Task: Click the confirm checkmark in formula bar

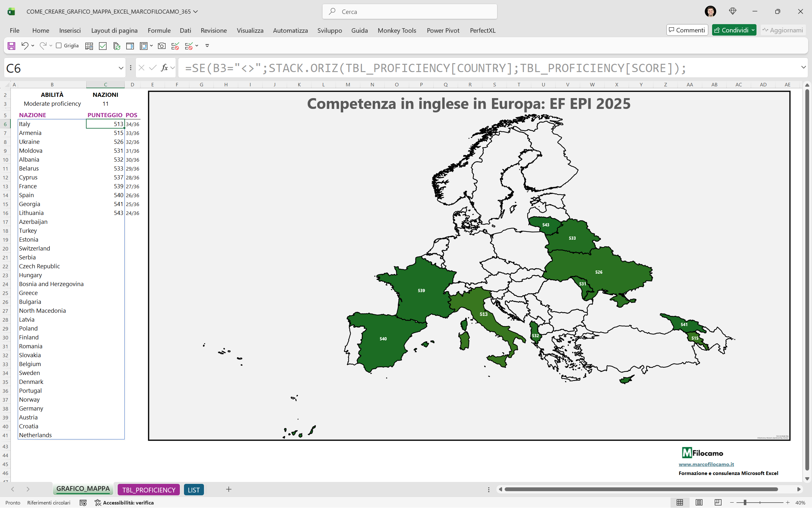Action: pyautogui.click(x=153, y=68)
